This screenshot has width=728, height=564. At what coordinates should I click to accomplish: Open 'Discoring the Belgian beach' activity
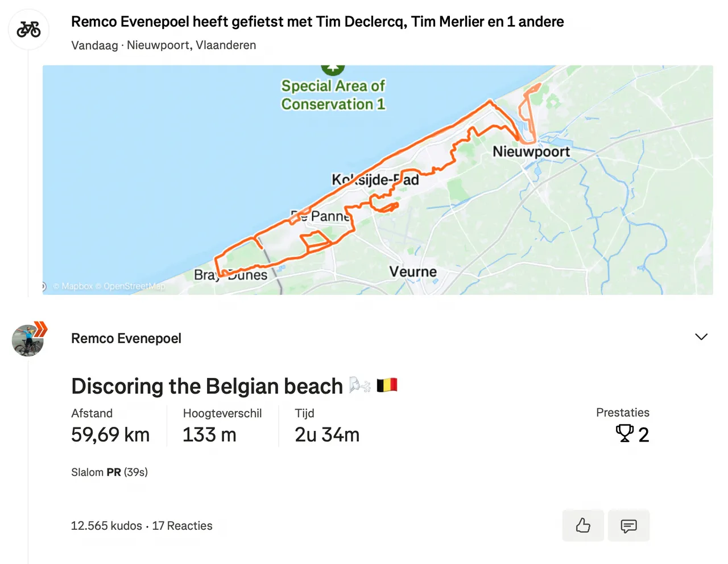(x=207, y=386)
